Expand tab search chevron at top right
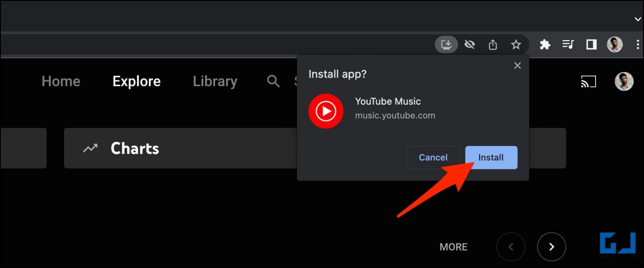This screenshot has height=268, width=644. pyautogui.click(x=638, y=19)
